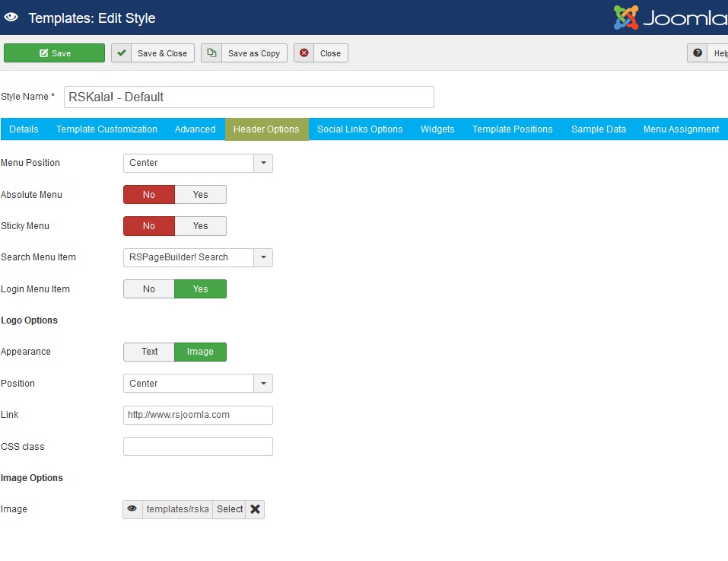Set Login Menu Item to Yes

[201, 288]
